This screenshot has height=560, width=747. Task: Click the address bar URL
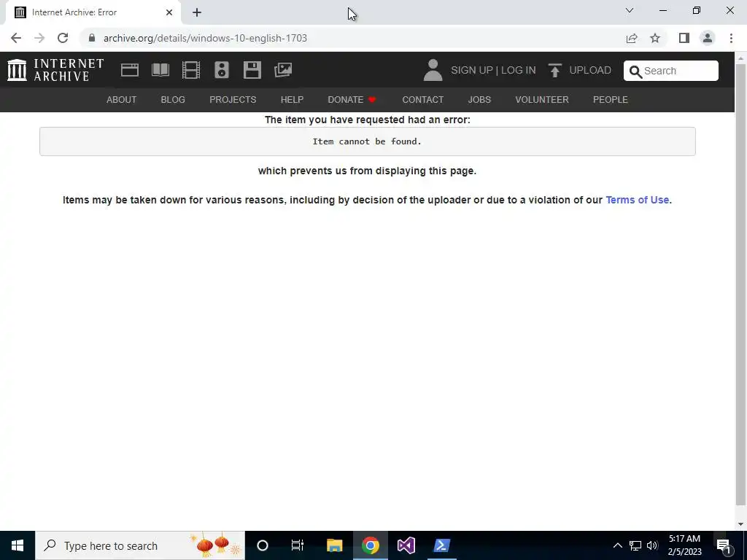(x=205, y=38)
